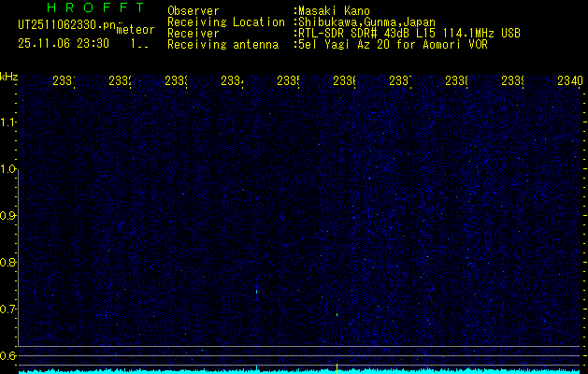
Task: Click the 1.1 kHz axis tick label
Action: [7, 122]
